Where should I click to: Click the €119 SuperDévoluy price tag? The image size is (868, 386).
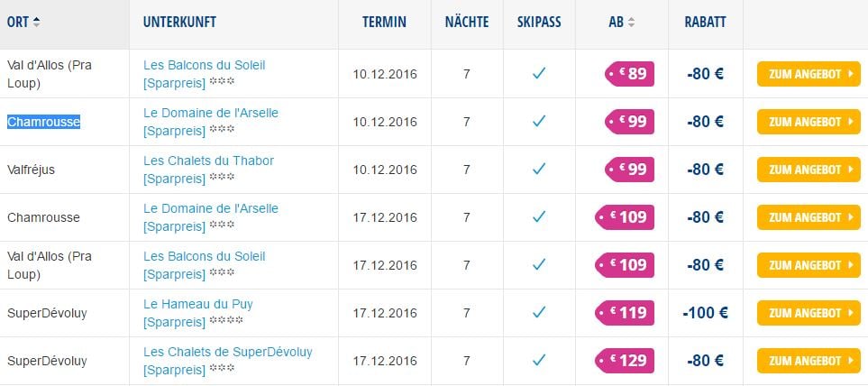[625, 313]
